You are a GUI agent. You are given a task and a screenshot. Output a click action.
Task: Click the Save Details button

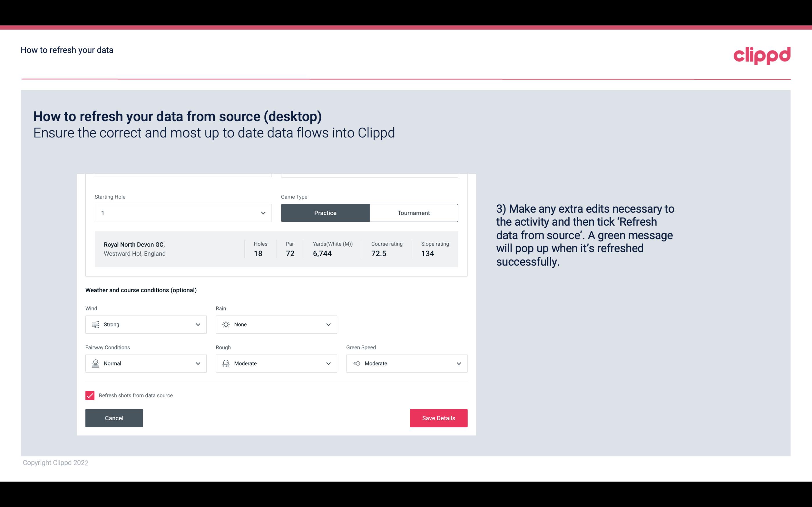coord(438,418)
